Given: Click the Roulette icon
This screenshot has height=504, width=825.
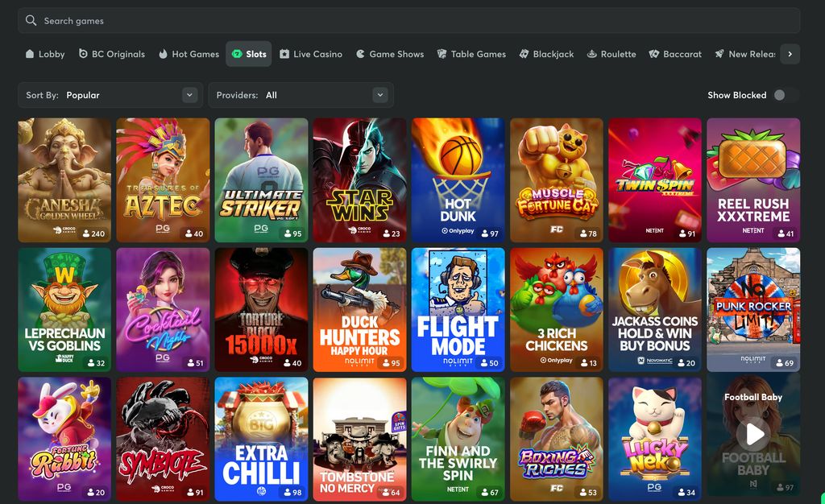Looking at the screenshot, I should coord(592,54).
